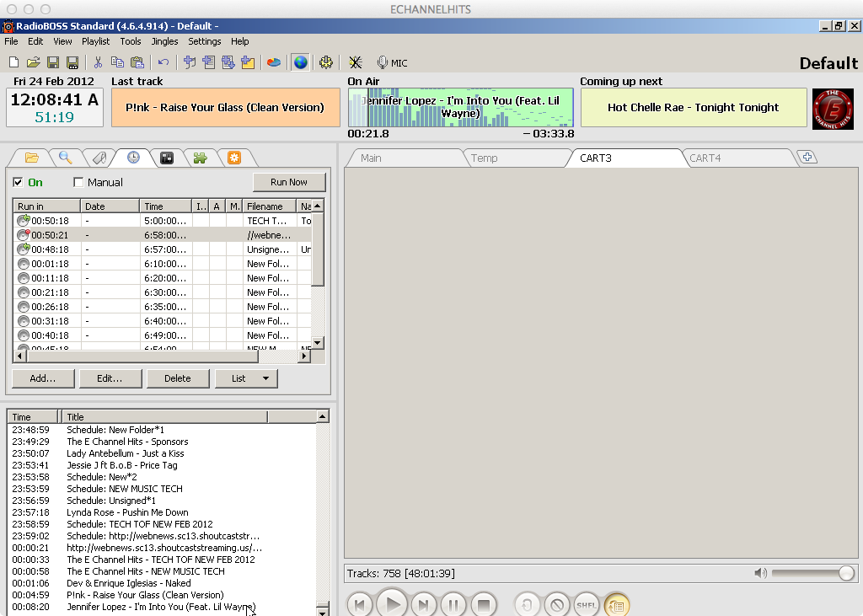Click the Add... scheduler button
The height and width of the screenshot is (616, 863).
pos(42,378)
